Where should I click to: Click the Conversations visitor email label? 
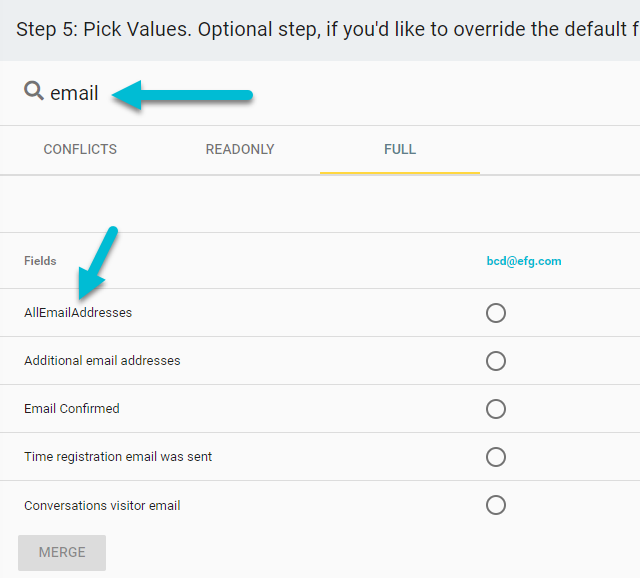102,506
